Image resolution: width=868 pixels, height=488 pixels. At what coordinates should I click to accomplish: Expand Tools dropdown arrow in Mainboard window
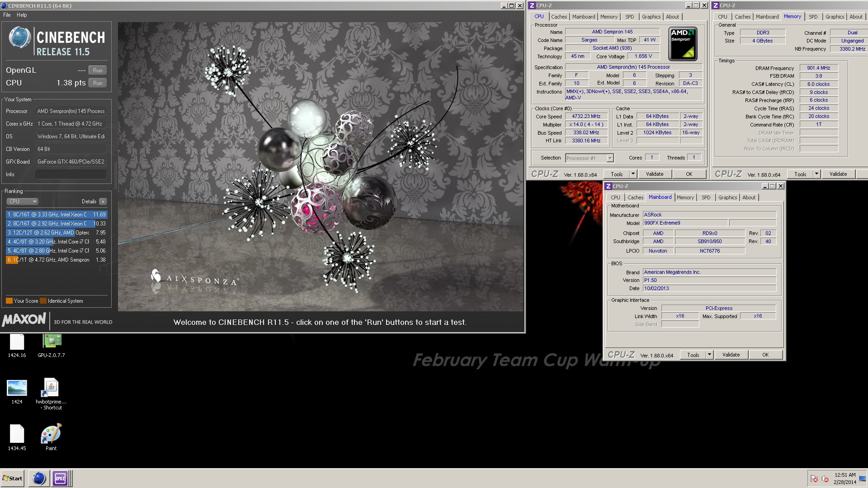709,355
